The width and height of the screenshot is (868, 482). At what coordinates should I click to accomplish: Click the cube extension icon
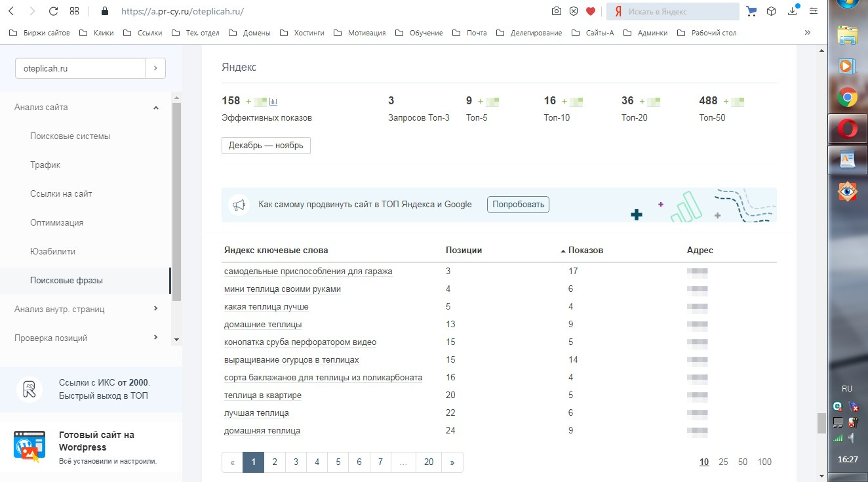point(772,11)
